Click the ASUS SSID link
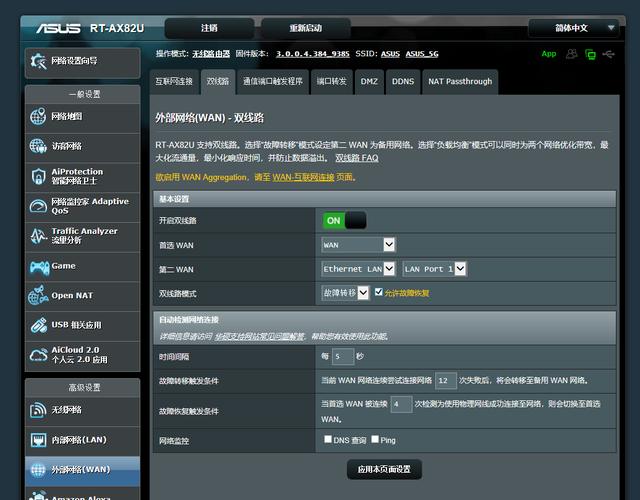The height and width of the screenshot is (500, 640). pyautogui.click(x=390, y=54)
